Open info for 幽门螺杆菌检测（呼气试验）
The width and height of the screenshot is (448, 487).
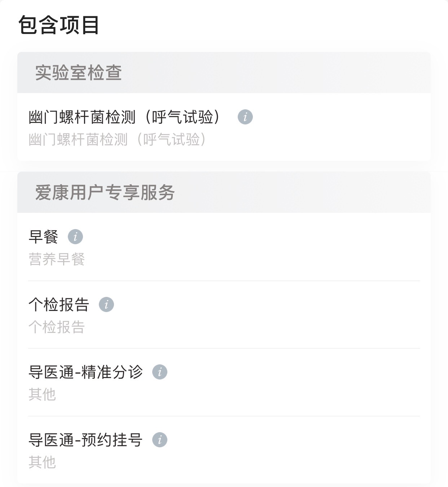245,117
